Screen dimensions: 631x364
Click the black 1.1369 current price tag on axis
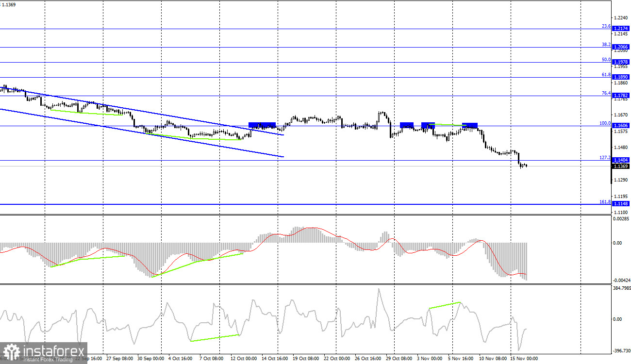click(621, 166)
